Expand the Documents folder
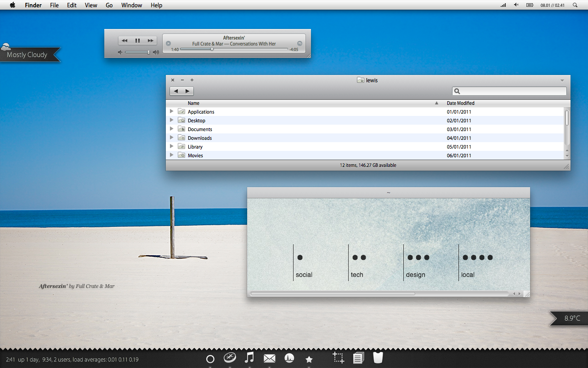588x368 pixels. point(172,129)
